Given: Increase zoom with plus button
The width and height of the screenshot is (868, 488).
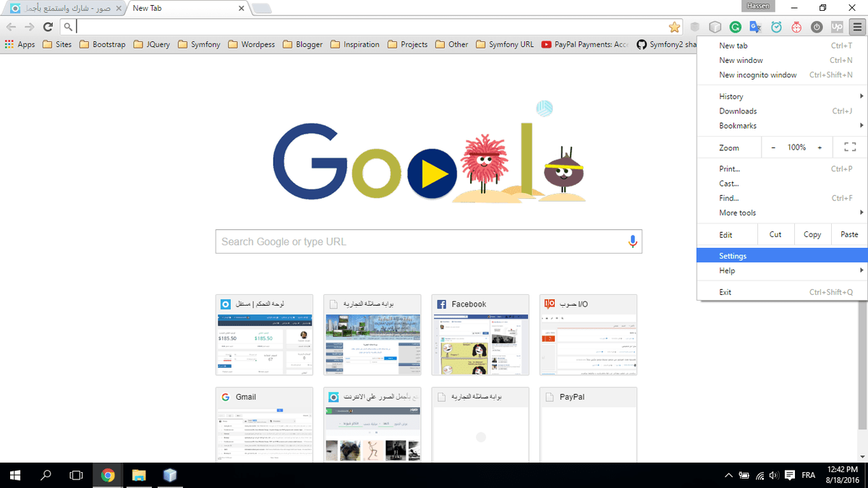Looking at the screenshot, I should pyautogui.click(x=820, y=147).
